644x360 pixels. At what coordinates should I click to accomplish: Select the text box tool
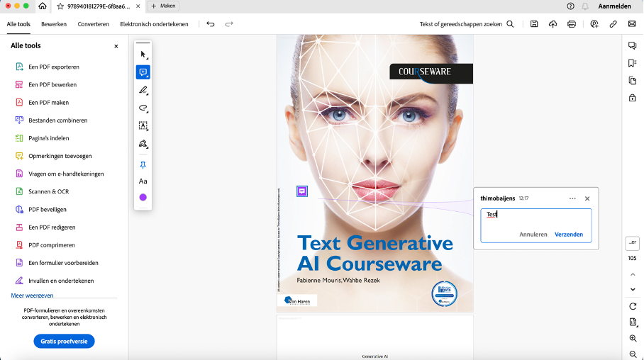point(143,125)
